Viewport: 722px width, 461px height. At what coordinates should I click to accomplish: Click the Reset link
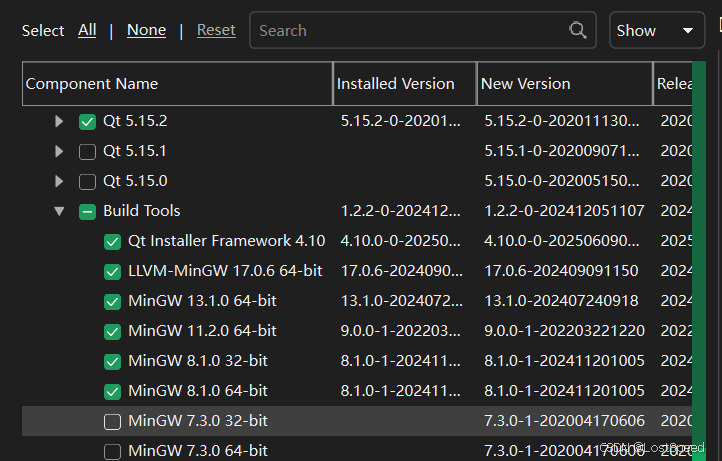tap(216, 30)
